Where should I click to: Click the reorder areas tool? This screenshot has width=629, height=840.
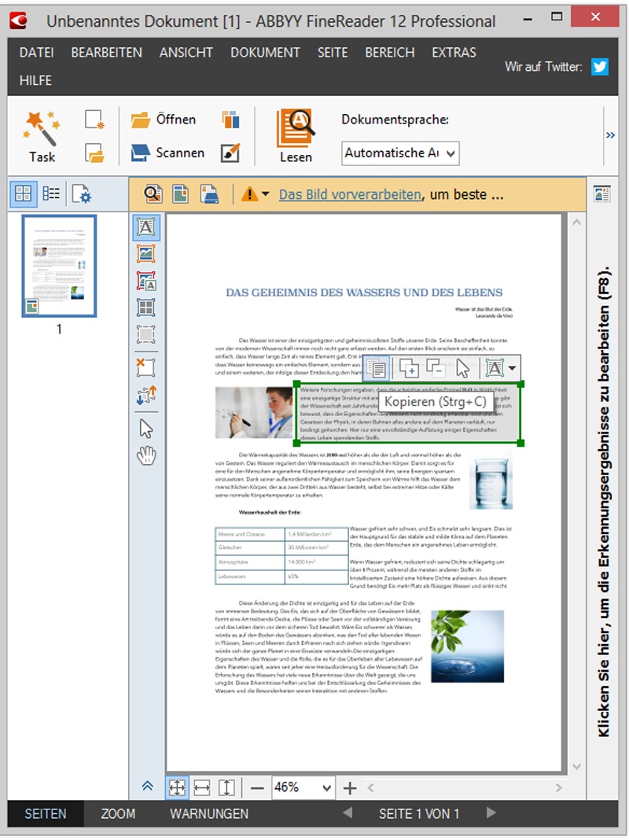click(x=146, y=395)
